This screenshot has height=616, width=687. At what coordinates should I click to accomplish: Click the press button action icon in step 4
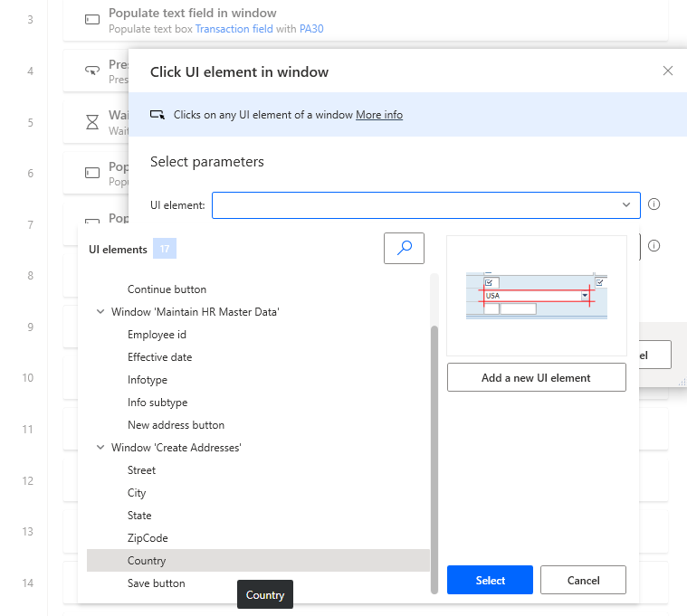coord(92,71)
